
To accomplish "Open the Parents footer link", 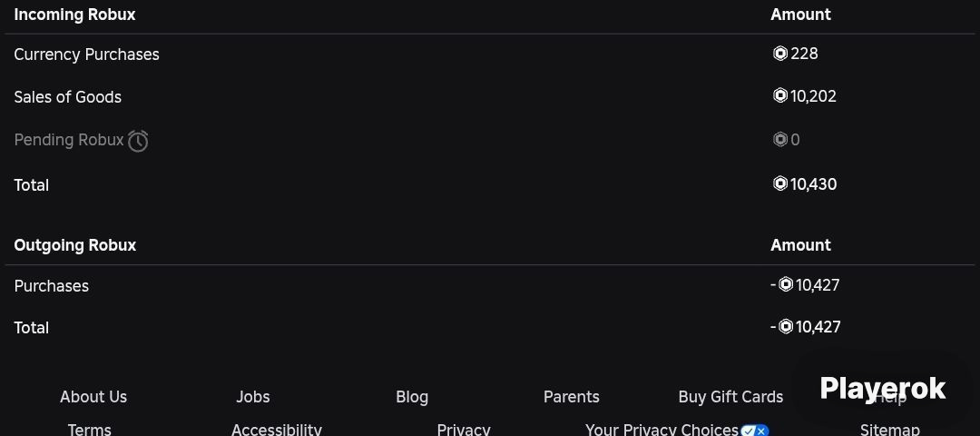I will point(572,397).
